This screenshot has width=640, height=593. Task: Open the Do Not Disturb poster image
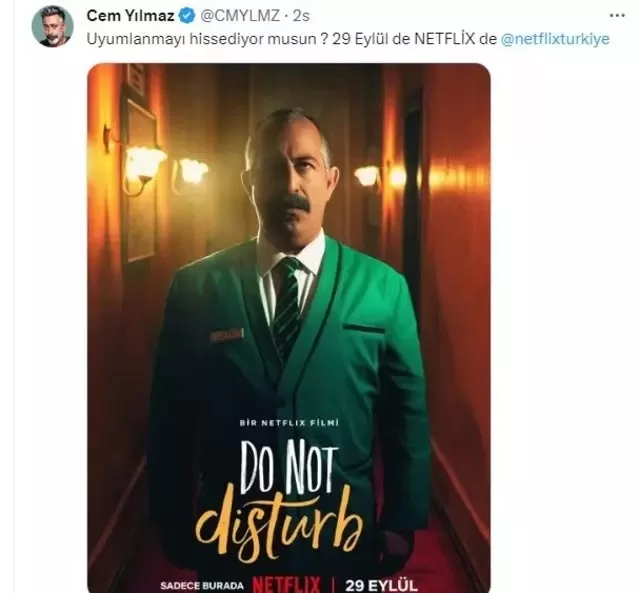point(289,328)
